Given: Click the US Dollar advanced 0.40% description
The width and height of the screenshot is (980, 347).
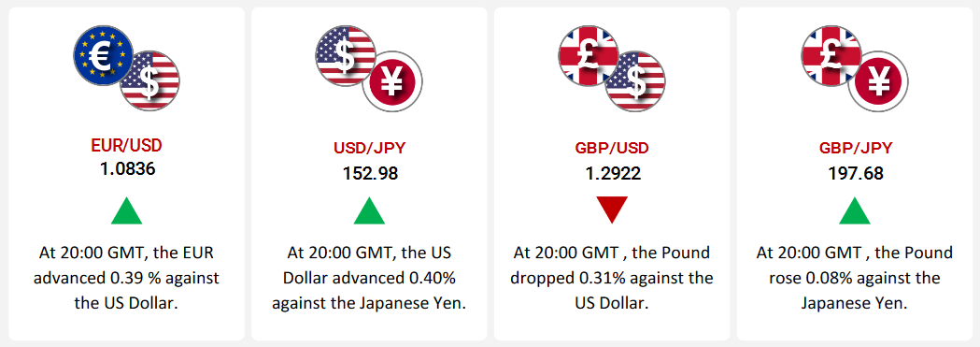Looking at the screenshot, I should [369, 278].
